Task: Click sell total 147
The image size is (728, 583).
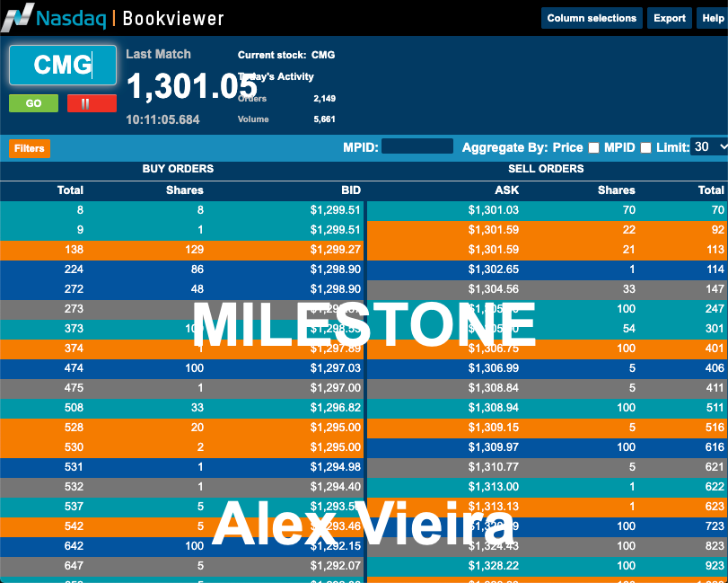Action: (x=715, y=289)
